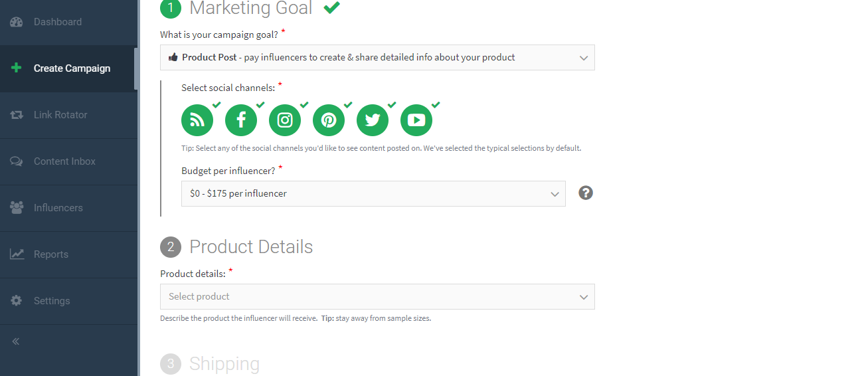
Task: Click the Reports chart icon
Action: tap(17, 254)
